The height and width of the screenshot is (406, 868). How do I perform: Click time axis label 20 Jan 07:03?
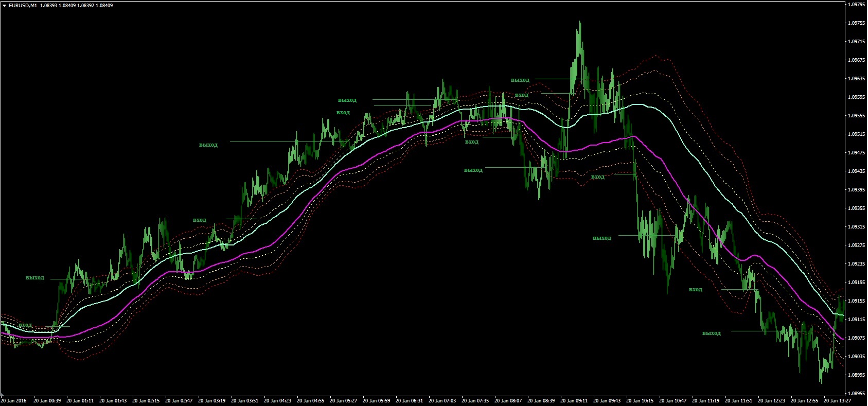coord(442,400)
